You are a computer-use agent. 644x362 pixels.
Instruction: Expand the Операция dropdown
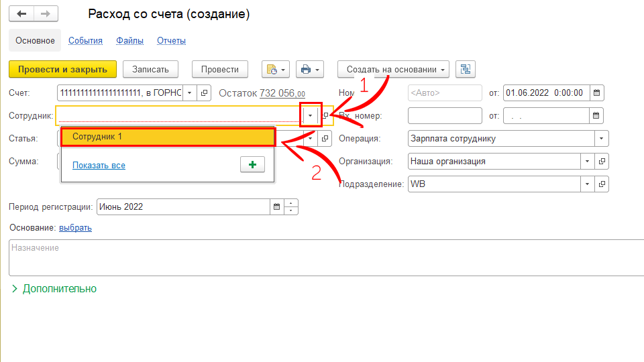tap(601, 139)
